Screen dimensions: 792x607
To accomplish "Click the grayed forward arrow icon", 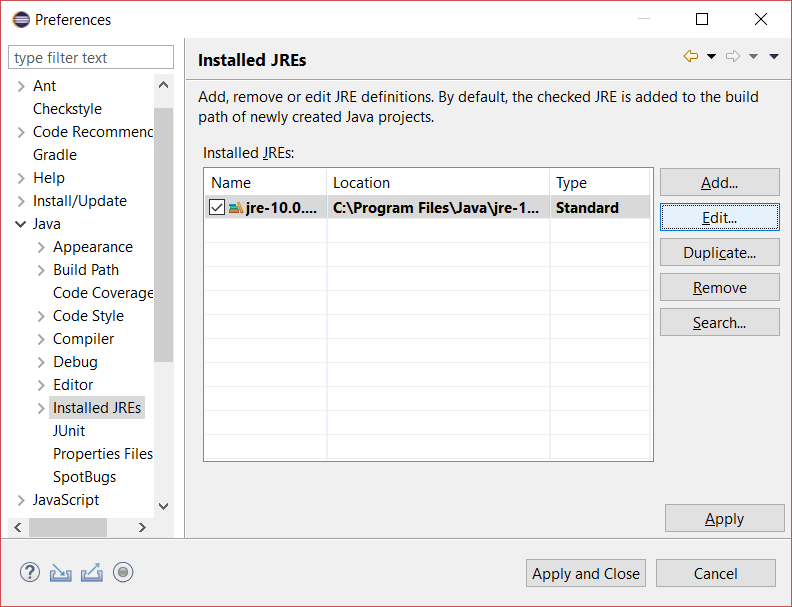I will [733, 57].
